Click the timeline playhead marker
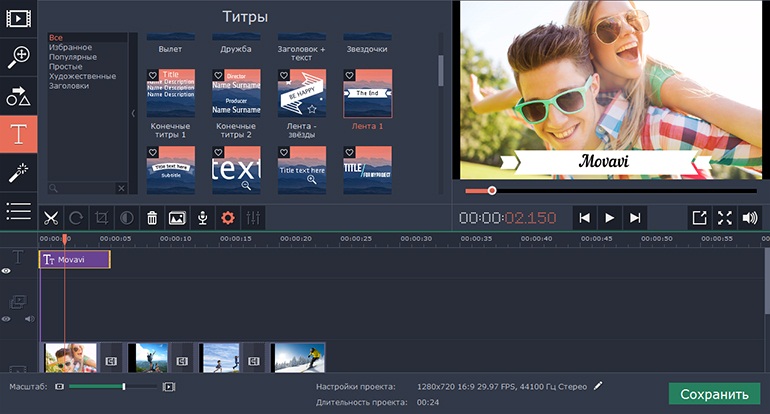Viewport: 770px width, 414px height. tap(64, 239)
